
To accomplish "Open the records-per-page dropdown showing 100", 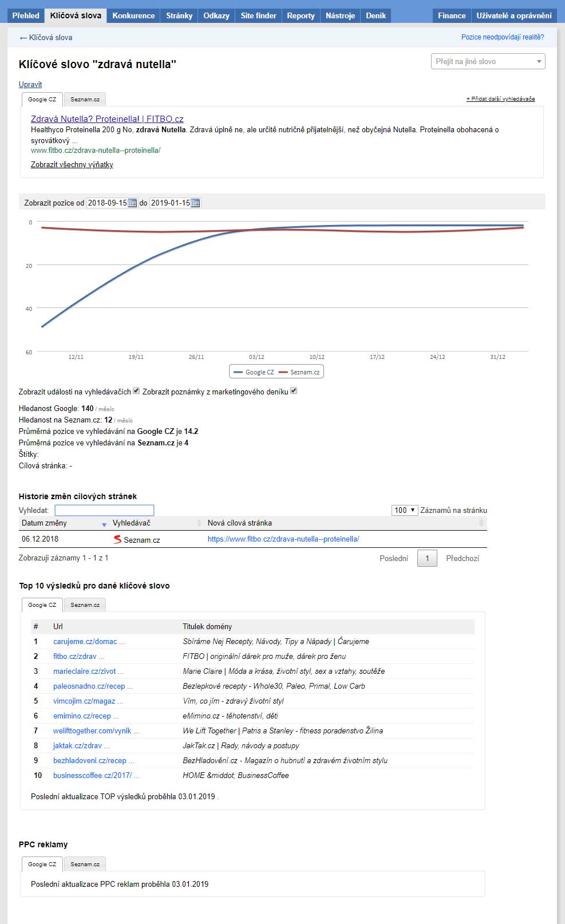I will [405, 510].
